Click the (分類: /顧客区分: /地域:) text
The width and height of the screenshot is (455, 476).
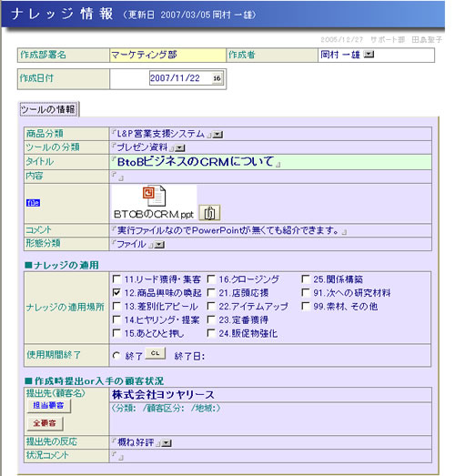point(166,409)
